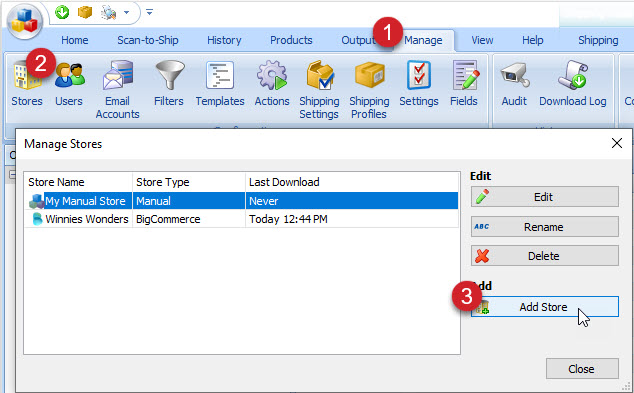Select the Winnies Wonders store row
The image size is (634, 393).
tap(241, 219)
